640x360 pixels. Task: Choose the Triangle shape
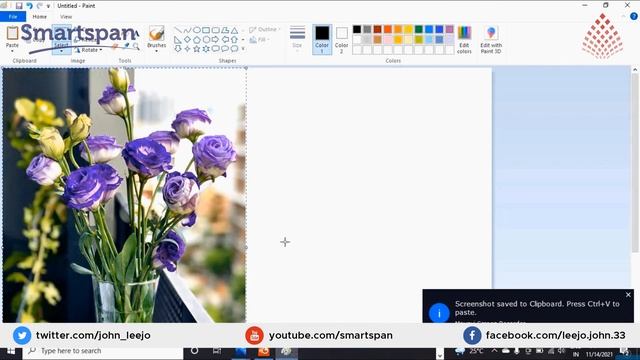[234, 30]
